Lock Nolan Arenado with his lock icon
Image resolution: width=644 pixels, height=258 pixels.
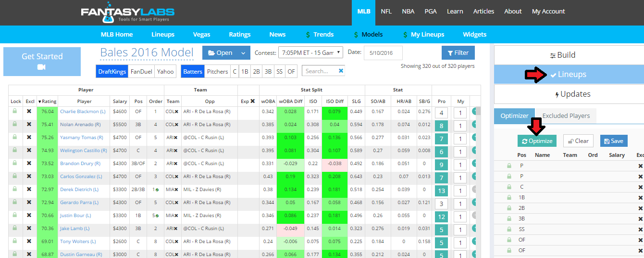tap(15, 124)
